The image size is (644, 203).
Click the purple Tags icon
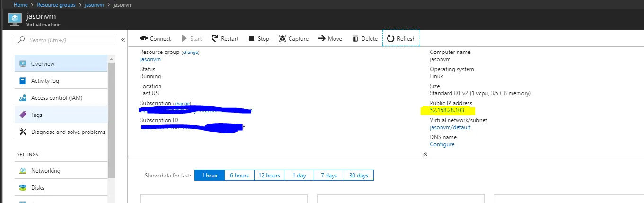23,115
